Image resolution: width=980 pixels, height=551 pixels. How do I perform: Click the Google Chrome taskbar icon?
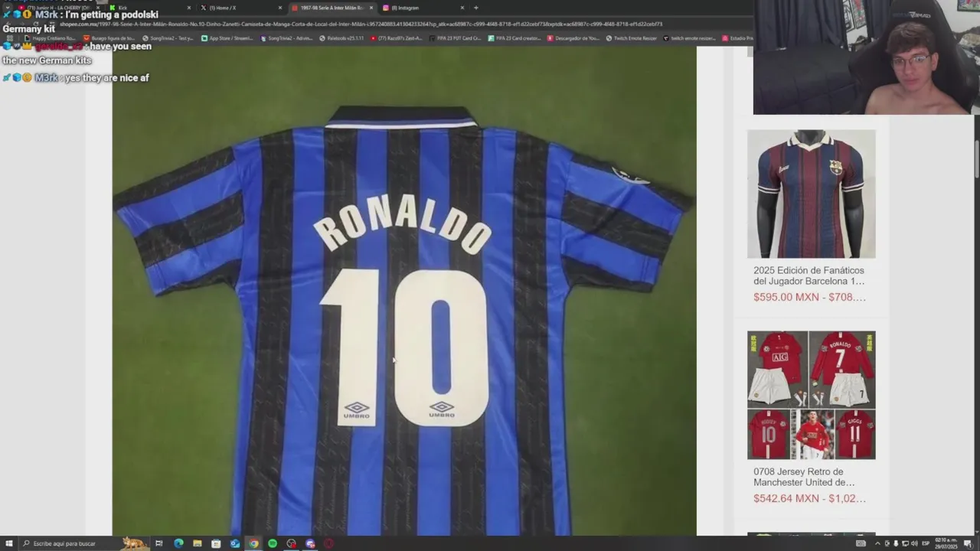tap(253, 543)
